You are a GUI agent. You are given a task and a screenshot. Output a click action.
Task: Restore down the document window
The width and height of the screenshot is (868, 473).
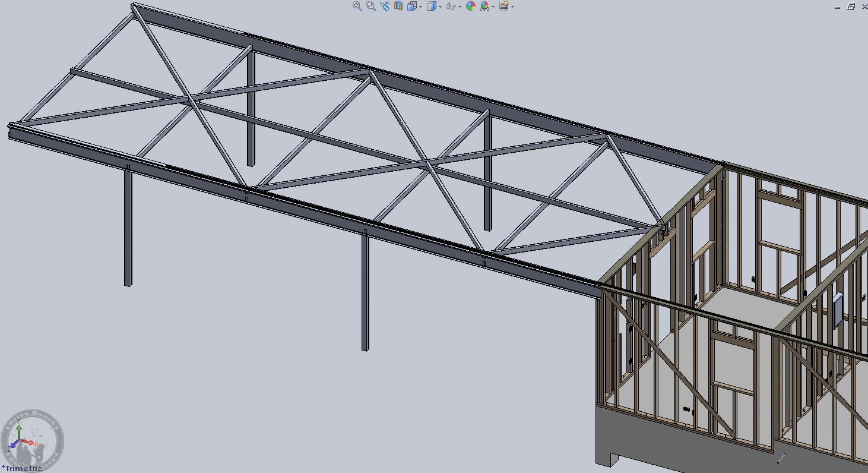[x=851, y=7]
